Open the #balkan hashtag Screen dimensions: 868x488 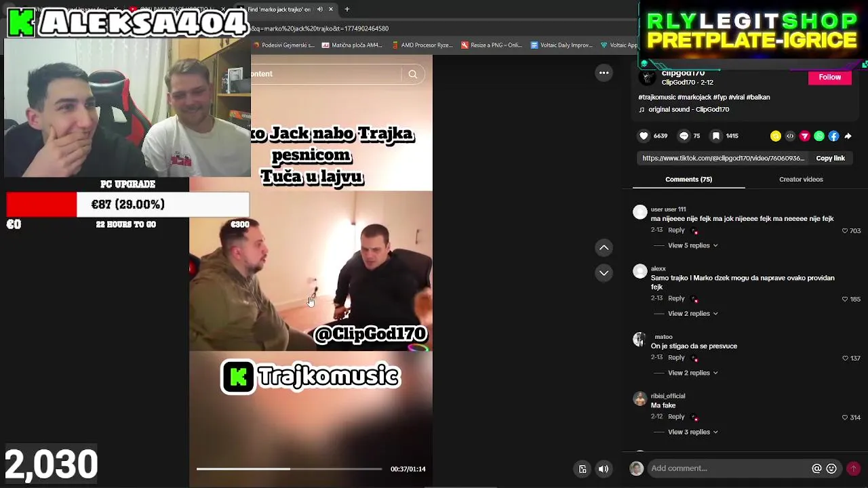tap(758, 98)
